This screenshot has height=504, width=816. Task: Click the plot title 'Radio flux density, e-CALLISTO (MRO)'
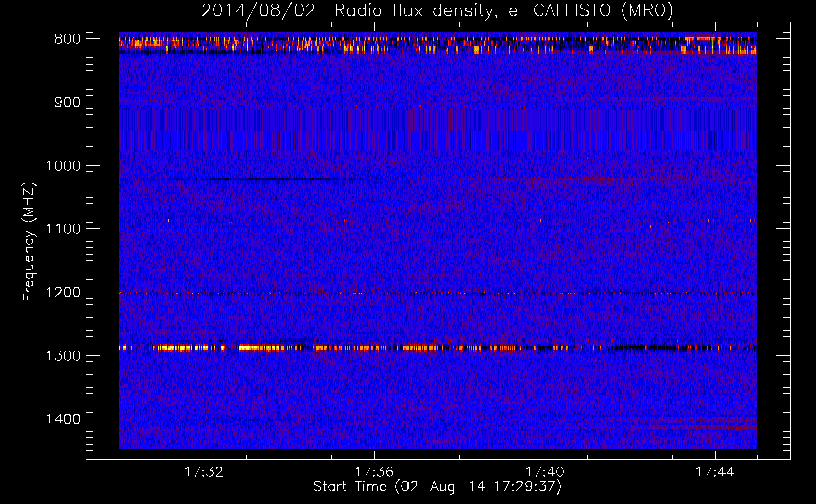[504, 10]
